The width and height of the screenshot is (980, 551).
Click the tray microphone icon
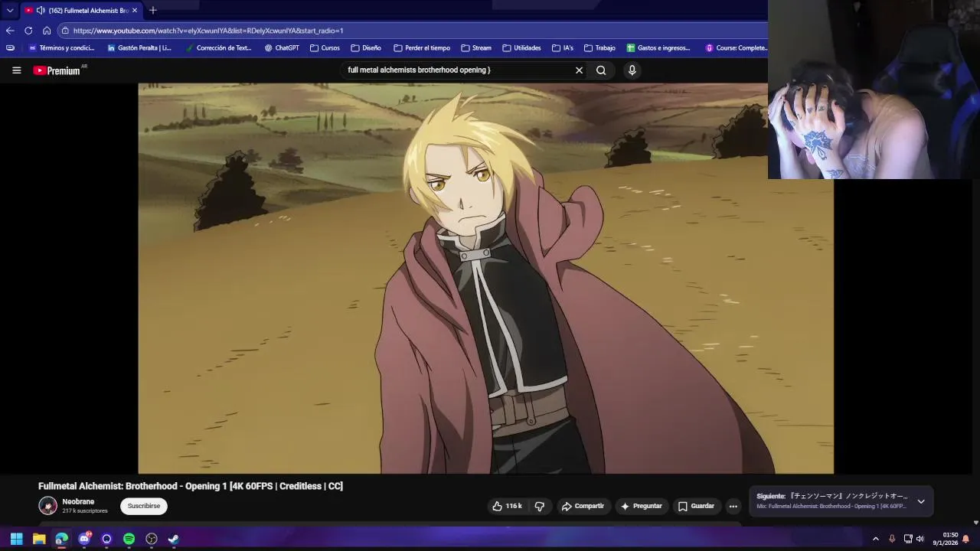click(x=892, y=539)
